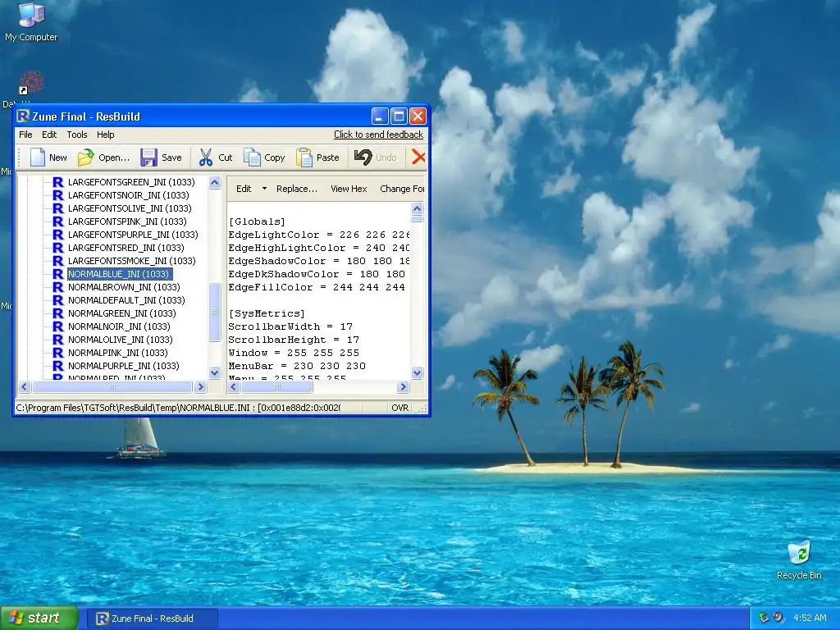This screenshot has height=630, width=840.
Task: Click the [Globals] line in editor
Action: pyautogui.click(x=257, y=221)
